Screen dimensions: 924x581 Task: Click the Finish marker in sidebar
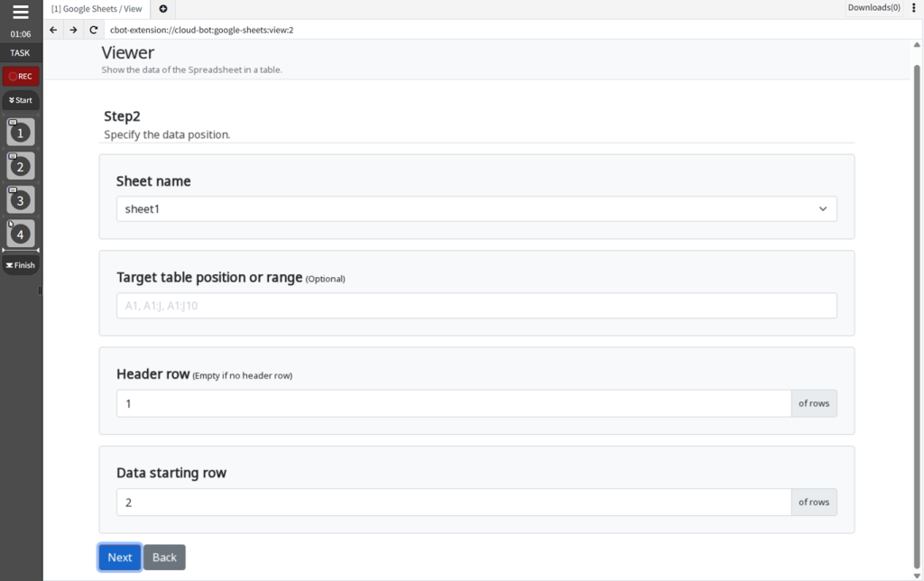pos(21,265)
